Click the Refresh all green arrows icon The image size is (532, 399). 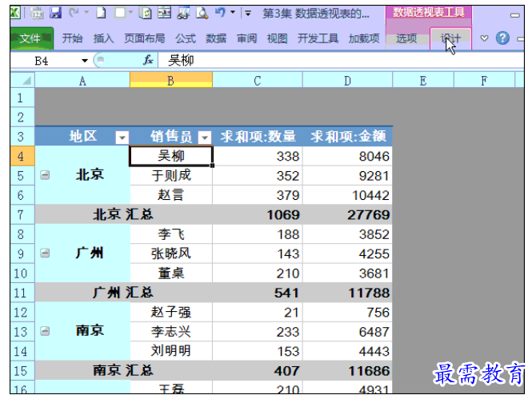pyautogui.click(x=146, y=14)
